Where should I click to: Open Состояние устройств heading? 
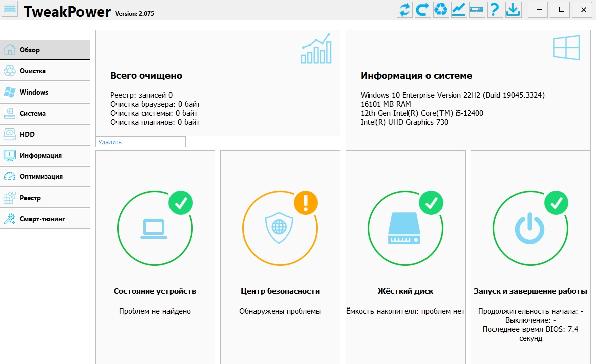click(155, 291)
